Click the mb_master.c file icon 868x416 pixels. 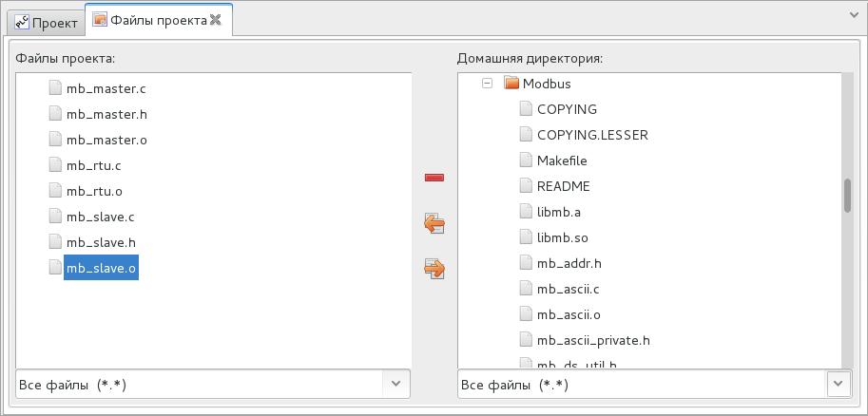(55, 88)
